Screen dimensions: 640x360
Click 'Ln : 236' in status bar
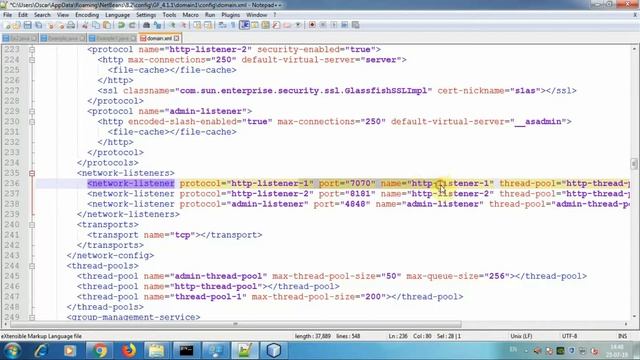pyautogui.click(x=398, y=336)
